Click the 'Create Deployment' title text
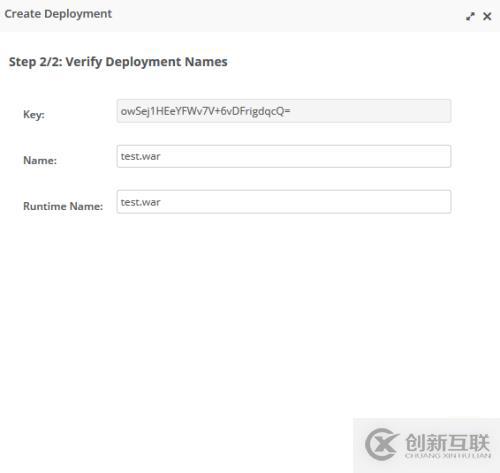 coord(58,14)
